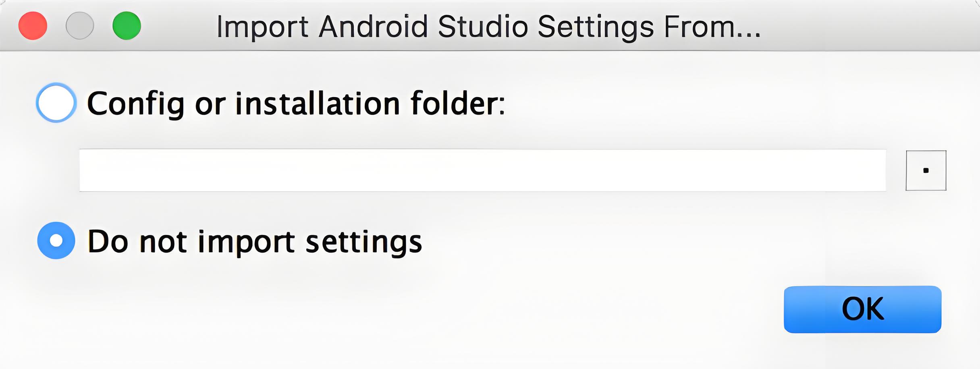Click the disabled gray traffic-light icon
Viewport: 980px width, 369px height.
pos(80,26)
